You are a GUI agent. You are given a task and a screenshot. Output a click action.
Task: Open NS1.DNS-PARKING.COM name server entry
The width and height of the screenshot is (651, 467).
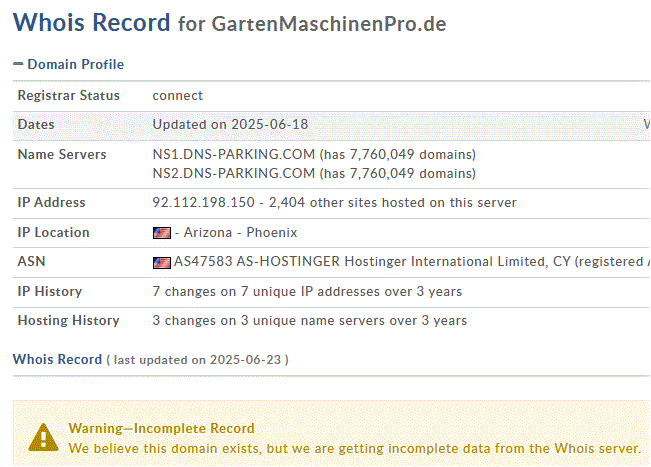point(234,154)
